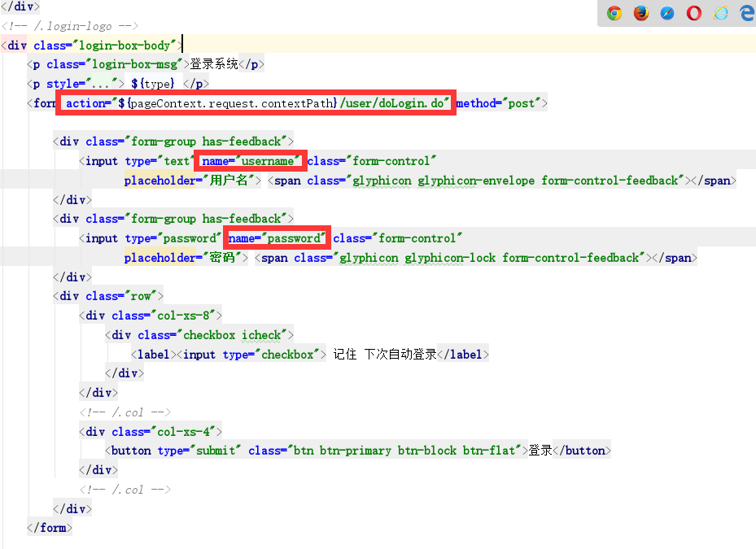Open preview in Opera browser
756x549 pixels.
(x=694, y=13)
